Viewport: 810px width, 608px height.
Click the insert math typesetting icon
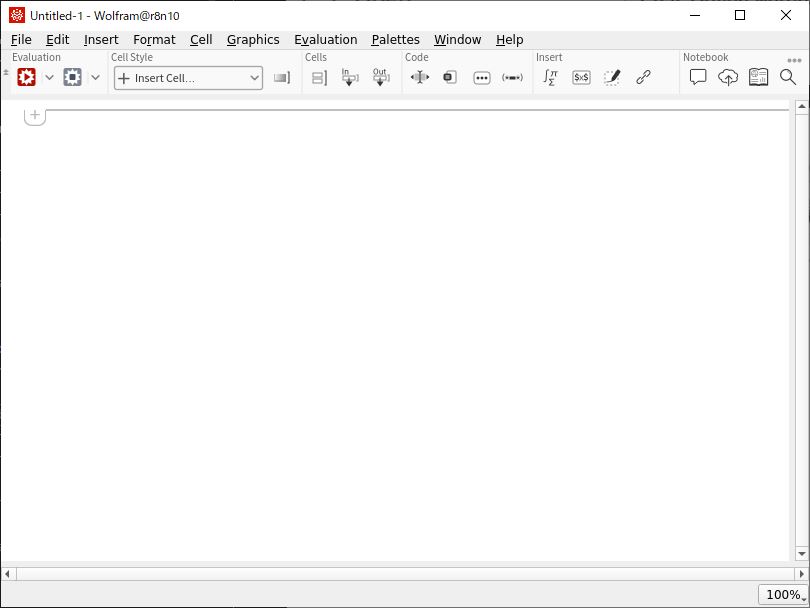point(550,77)
